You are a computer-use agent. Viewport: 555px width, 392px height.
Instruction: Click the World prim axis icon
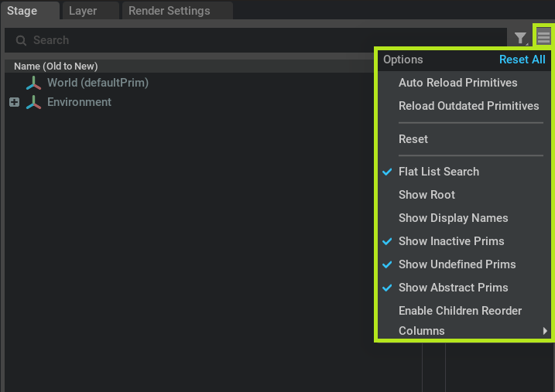[x=33, y=83]
